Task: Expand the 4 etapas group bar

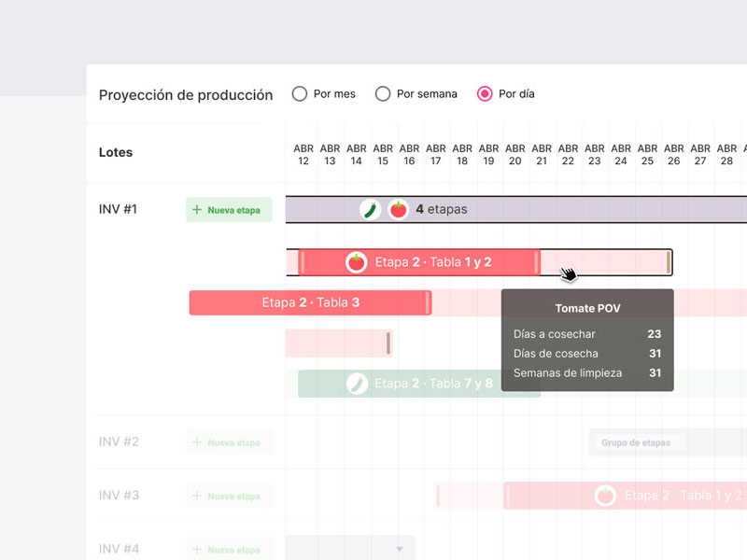Action: tap(514, 209)
